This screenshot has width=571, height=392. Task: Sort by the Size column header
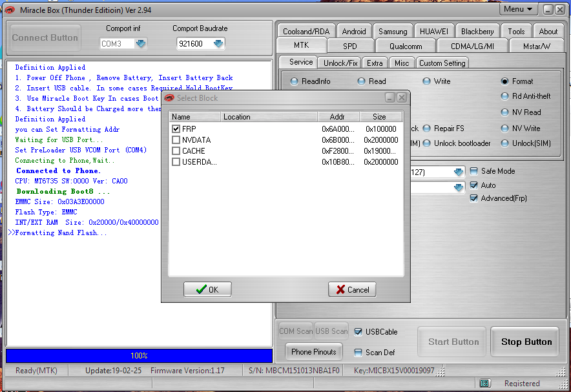(380, 117)
